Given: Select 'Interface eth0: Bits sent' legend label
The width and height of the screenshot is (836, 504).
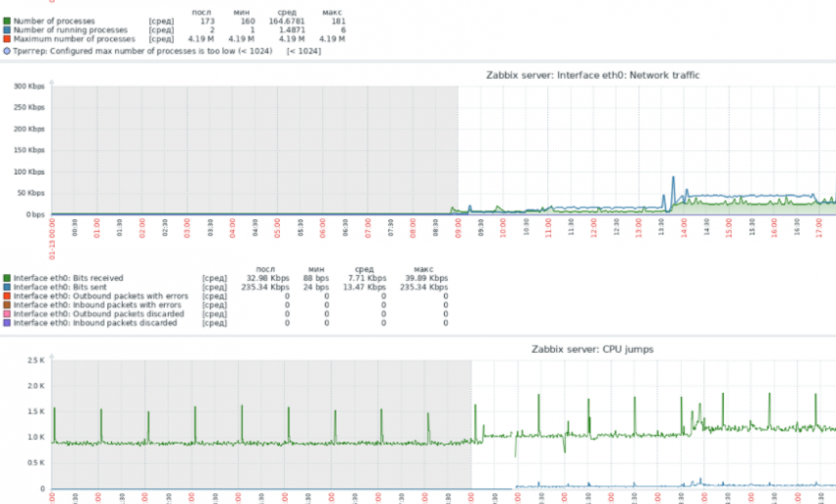Looking at the screenshot, I should (60, 288).
